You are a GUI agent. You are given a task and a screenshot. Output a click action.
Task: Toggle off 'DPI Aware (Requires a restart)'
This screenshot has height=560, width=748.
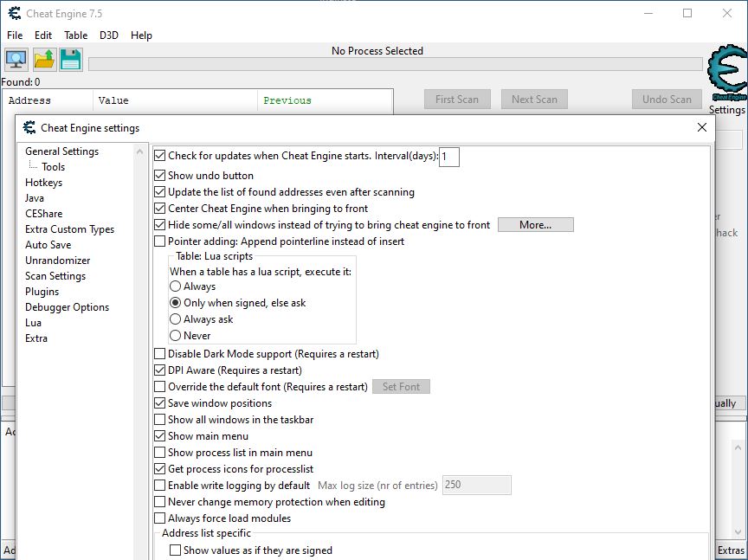[x=159, y=370]
